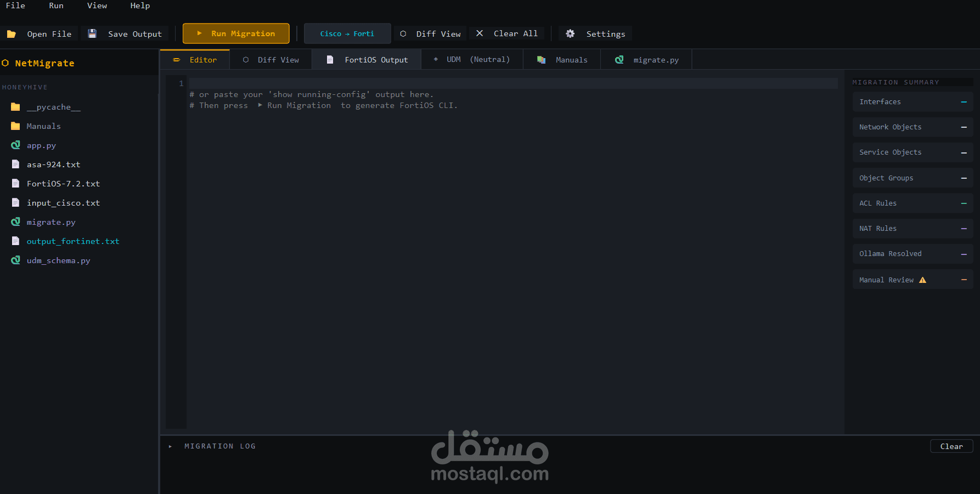Image resolution: width=980 pixels, height=494 pixels.
Task: Open input_cisco.txt from file tree
Action: point(64,203)
